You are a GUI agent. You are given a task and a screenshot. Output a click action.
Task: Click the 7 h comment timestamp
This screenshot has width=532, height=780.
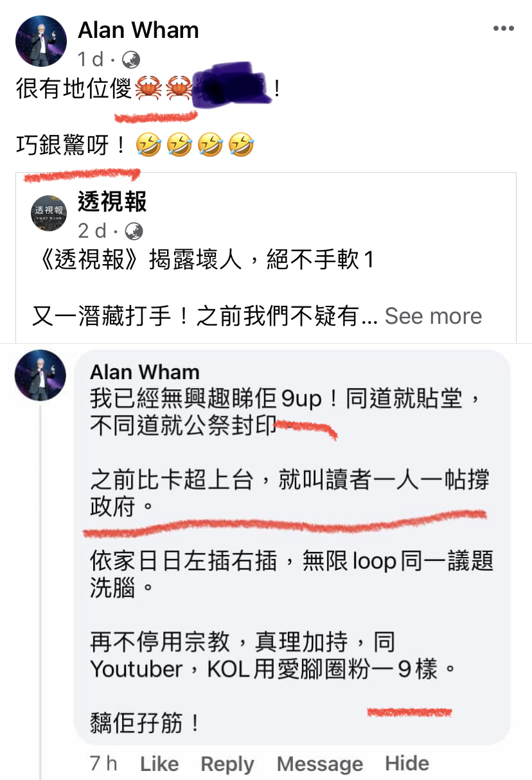104,763
